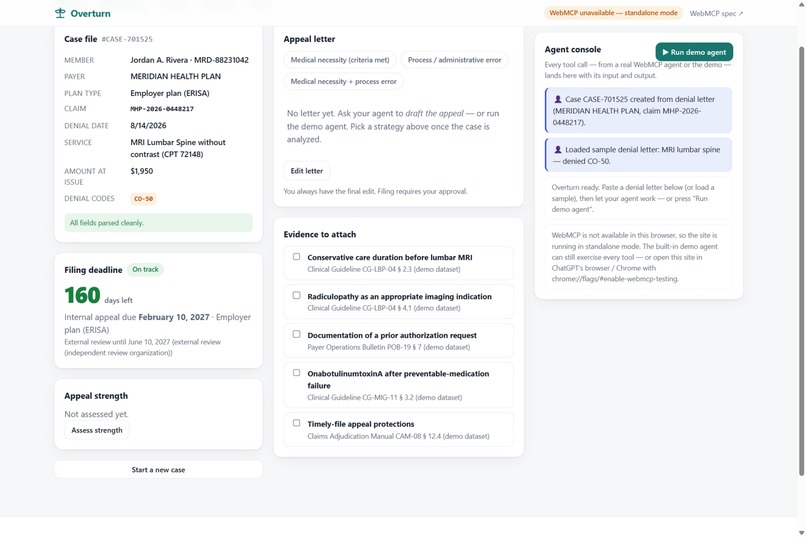Click the scrollbar down arrow
This screenshot has height=537, width=806.
coord(801,532)
